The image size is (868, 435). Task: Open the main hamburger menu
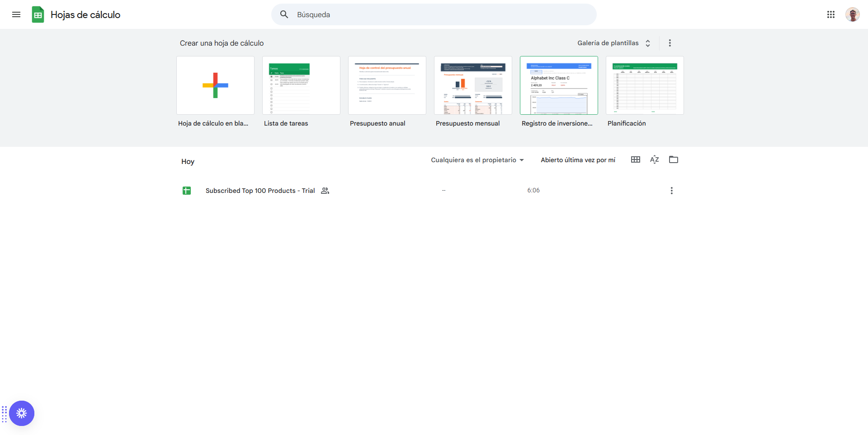16,14
